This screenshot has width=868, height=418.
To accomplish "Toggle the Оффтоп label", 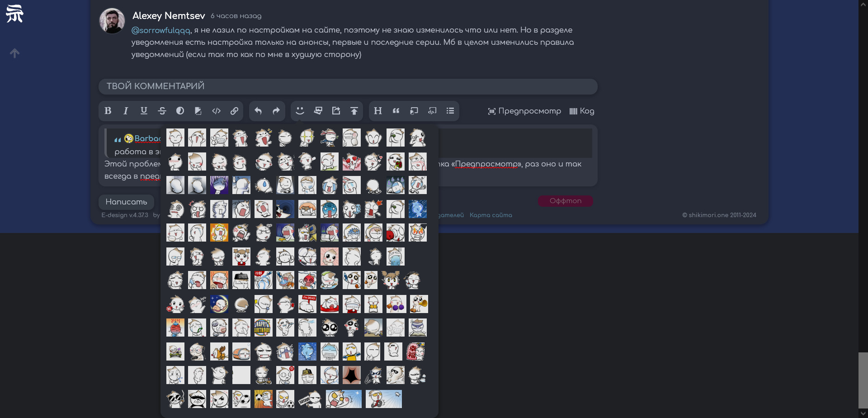I will 565,201.
